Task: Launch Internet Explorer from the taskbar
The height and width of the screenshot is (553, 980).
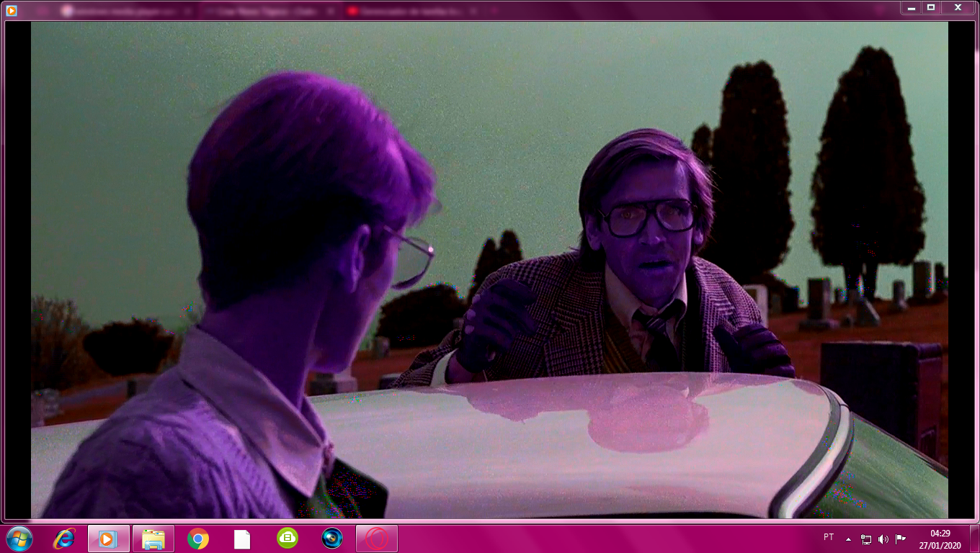Action: click(x=64, y=539)
